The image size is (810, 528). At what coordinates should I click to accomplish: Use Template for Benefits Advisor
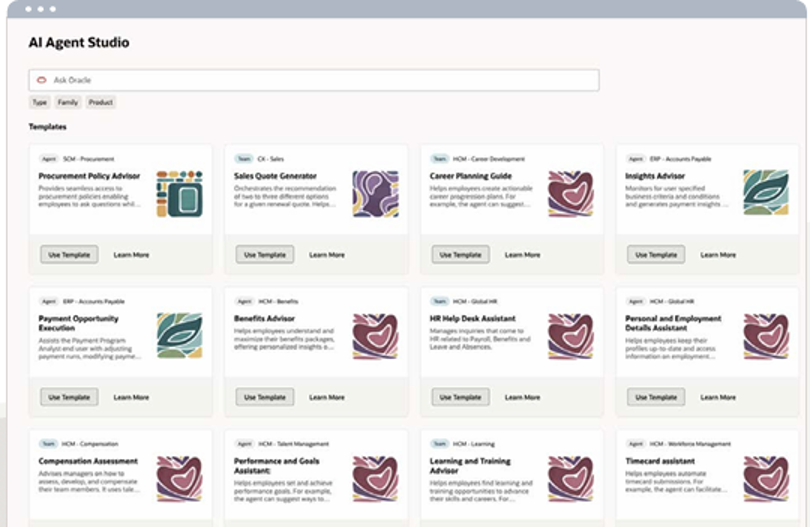click(x=265, y=397)
